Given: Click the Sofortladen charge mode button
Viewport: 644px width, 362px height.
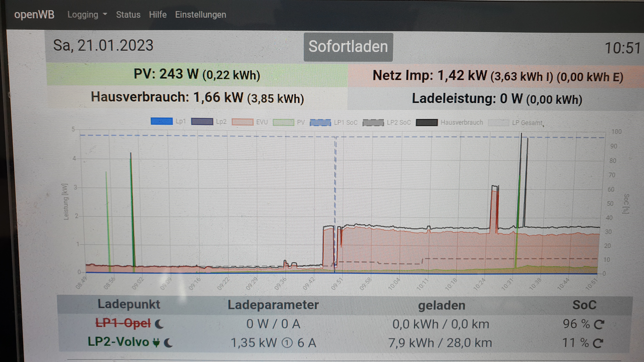Looking at the screenshot, I should click(x=348, y=47).
